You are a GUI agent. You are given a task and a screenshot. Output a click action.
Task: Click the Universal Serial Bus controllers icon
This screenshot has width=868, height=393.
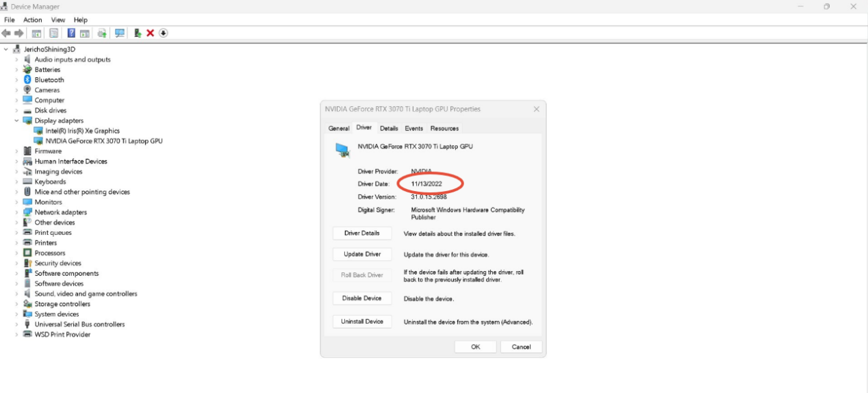(x=27, y=324)
